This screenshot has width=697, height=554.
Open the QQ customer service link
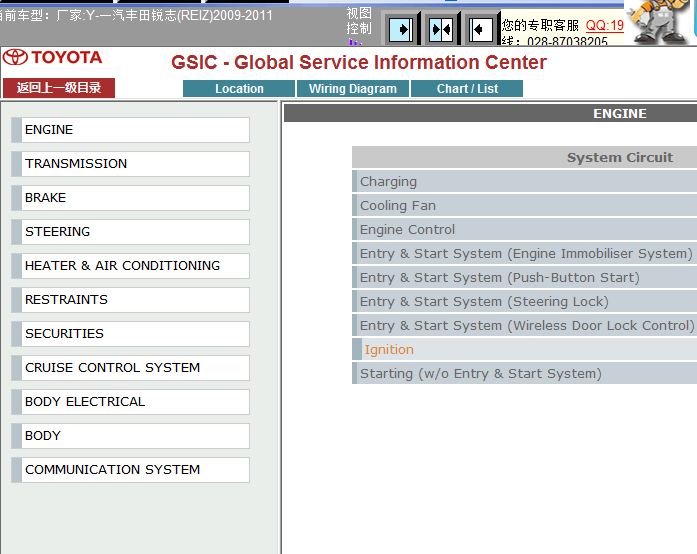pyautogui.click(x=605, y=25)
